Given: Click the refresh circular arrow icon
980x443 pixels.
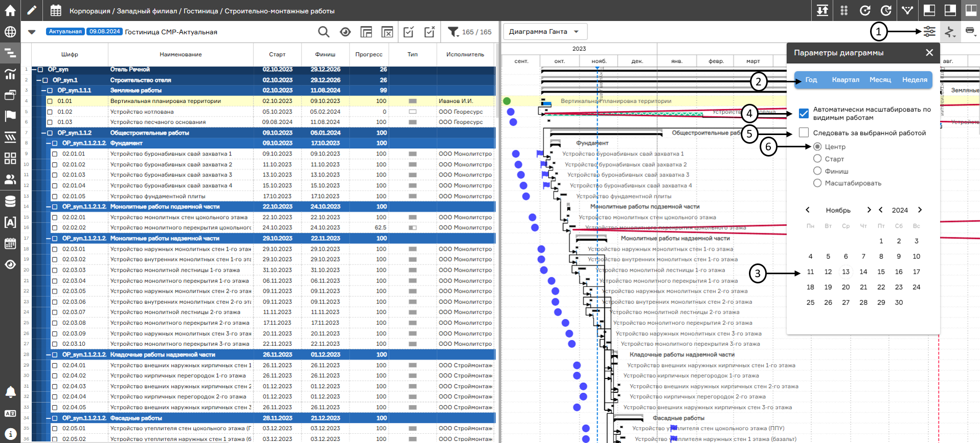Looking at the screenshot, I should click(x=865, y=10).
